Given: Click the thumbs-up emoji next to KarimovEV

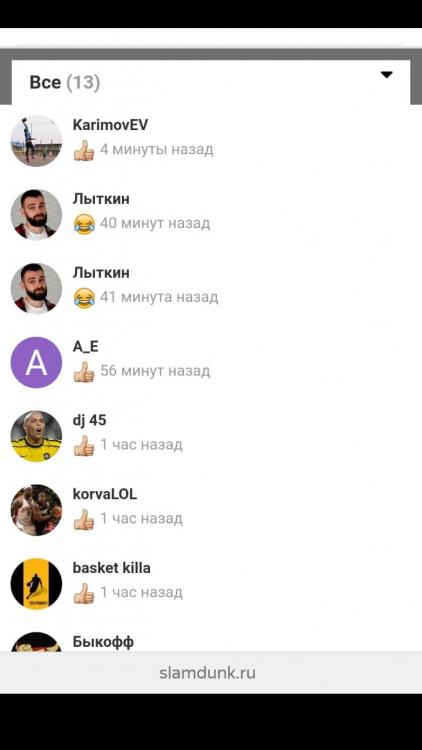Looking at the screenshot, I should pos(84,150).
